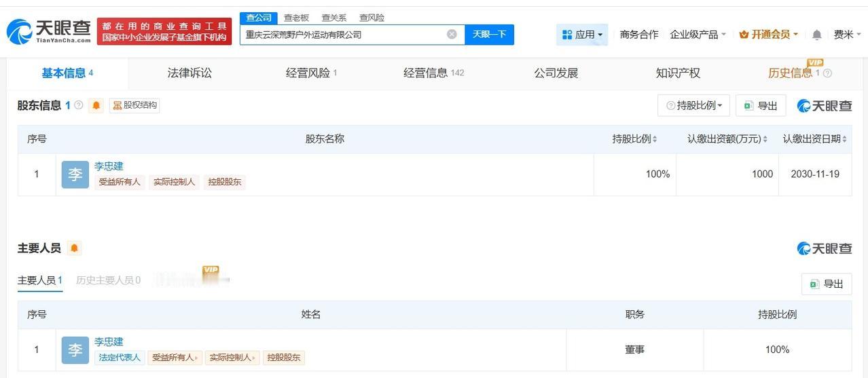The width and height of the screenshot is (868, 378).
Task: Open the 商务合作 link
Action: click(x=639, y=34)
